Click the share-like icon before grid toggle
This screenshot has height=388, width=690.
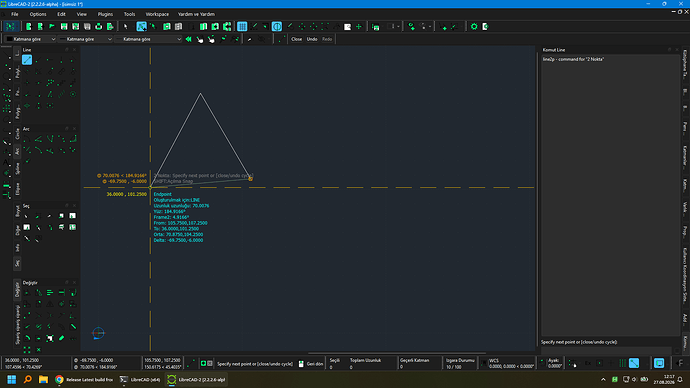coord(227,26)
